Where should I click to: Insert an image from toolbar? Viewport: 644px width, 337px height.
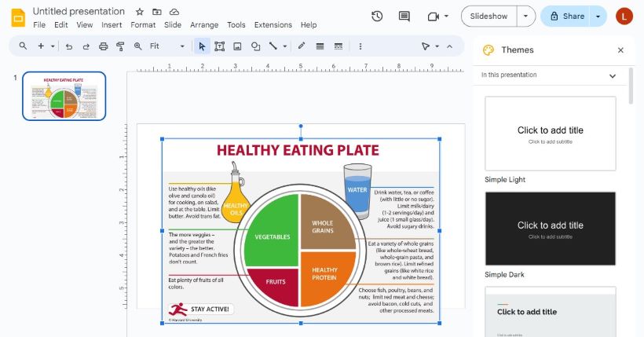point(237,46)
